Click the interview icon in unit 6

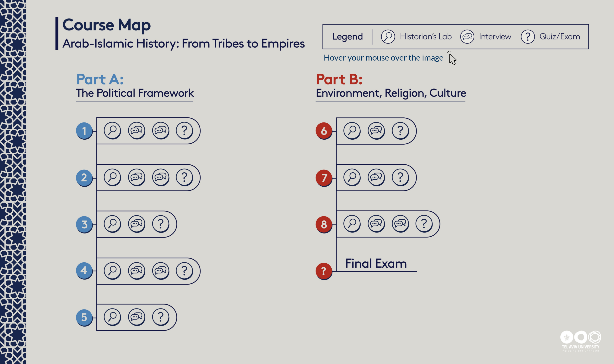[376, 130]
